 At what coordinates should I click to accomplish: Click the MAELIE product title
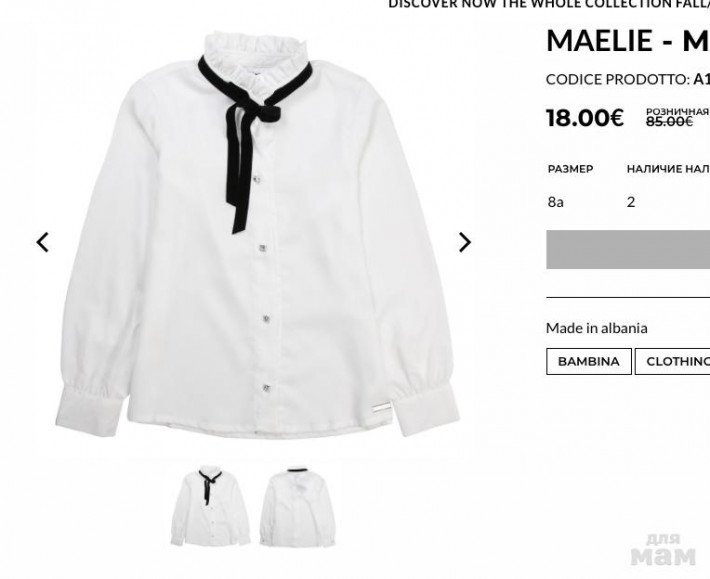628,41
